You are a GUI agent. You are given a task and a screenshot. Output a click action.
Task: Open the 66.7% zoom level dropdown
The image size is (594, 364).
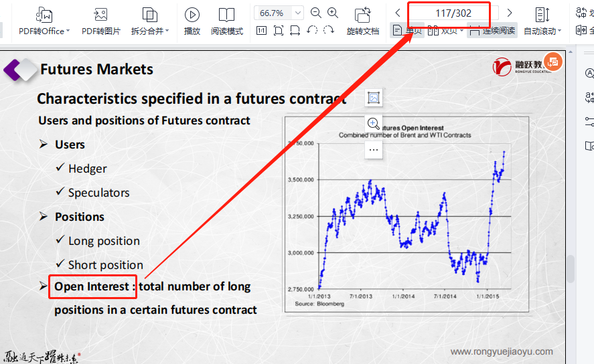point(298,13)
